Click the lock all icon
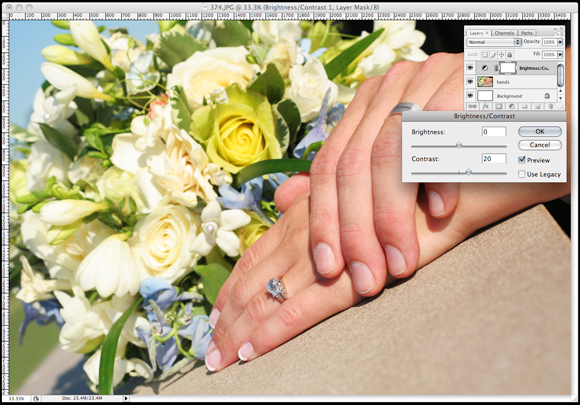Viewport: 580px width, 405px height. [x=509, y=55]
